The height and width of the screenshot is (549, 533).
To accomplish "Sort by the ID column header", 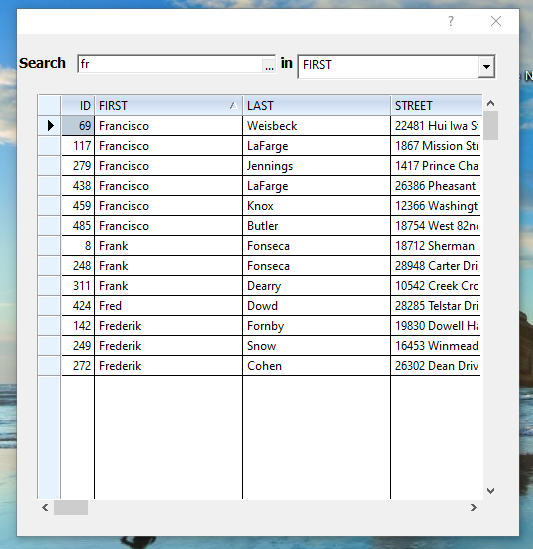I will coord(78,105).
